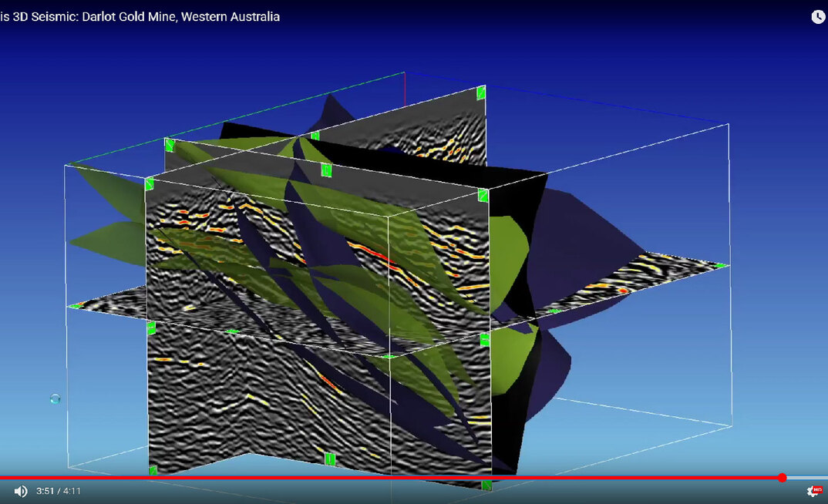Click the video title about Darlot Gold Mine
Image resolution: width=828 pixels, height=504 pixels.
[140, 16]
